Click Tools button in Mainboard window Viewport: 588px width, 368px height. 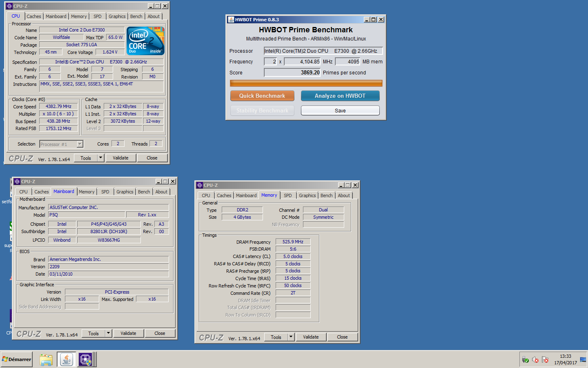(x=94, y=333)
